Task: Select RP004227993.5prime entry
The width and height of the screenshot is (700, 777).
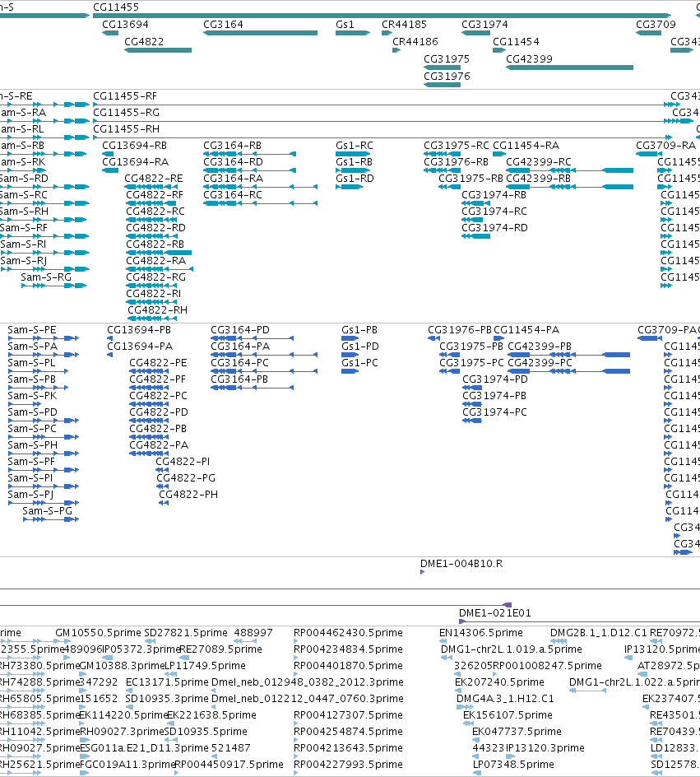Action: click(348, 764)
